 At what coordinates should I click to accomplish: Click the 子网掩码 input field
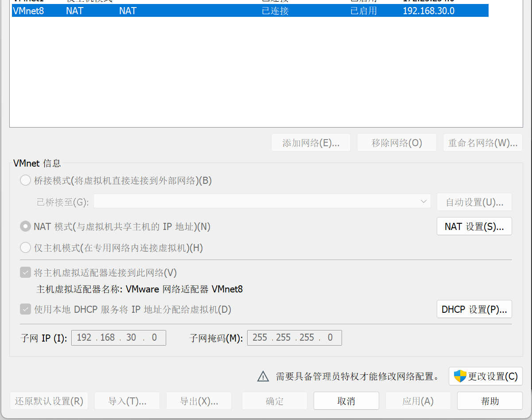(295, 338)
